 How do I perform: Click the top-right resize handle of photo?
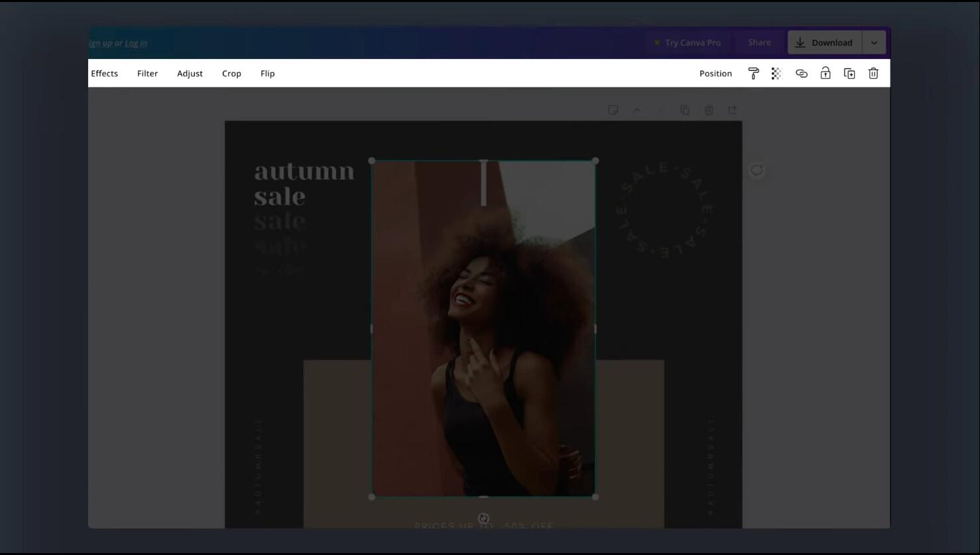click(x=595, y=161)
